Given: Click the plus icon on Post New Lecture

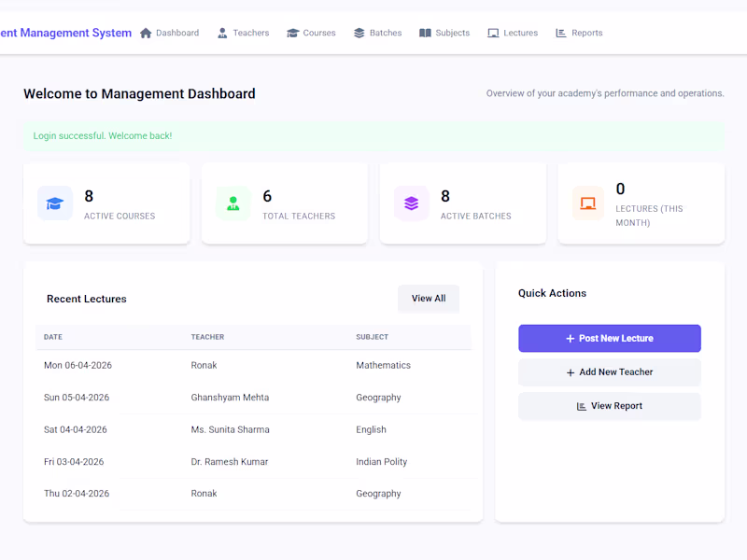Looking at the screenshot, I should pos(570,339).
